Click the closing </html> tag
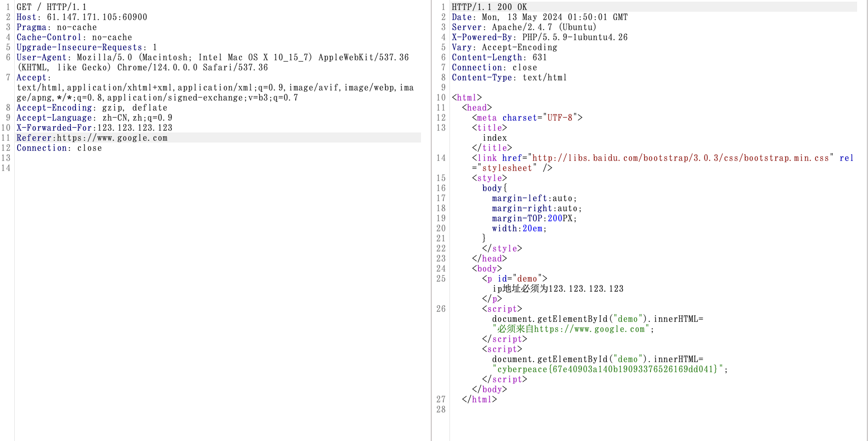 coord(479,399)
